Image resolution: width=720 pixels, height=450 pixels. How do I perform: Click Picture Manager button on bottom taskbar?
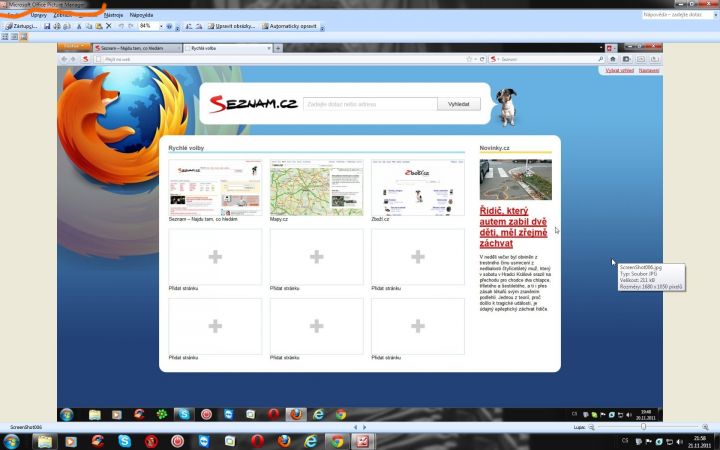pyautogui.click(x=363, y=441)
